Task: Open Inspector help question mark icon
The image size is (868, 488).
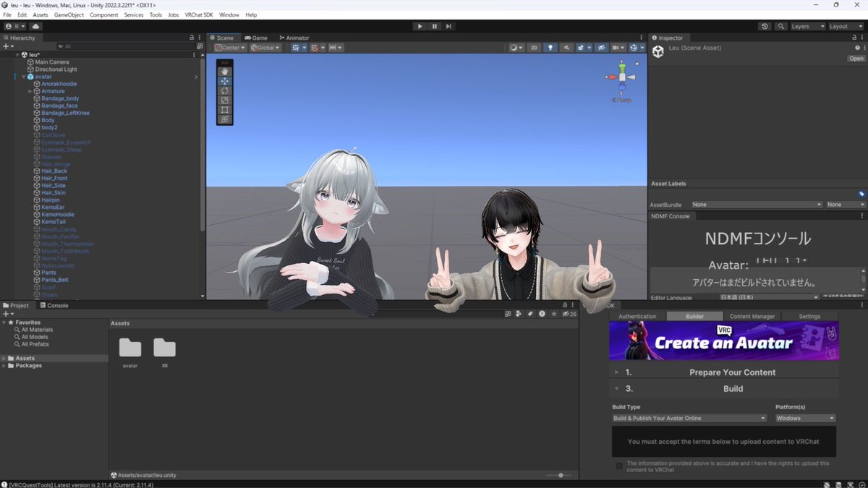Action: coord(857,48)
